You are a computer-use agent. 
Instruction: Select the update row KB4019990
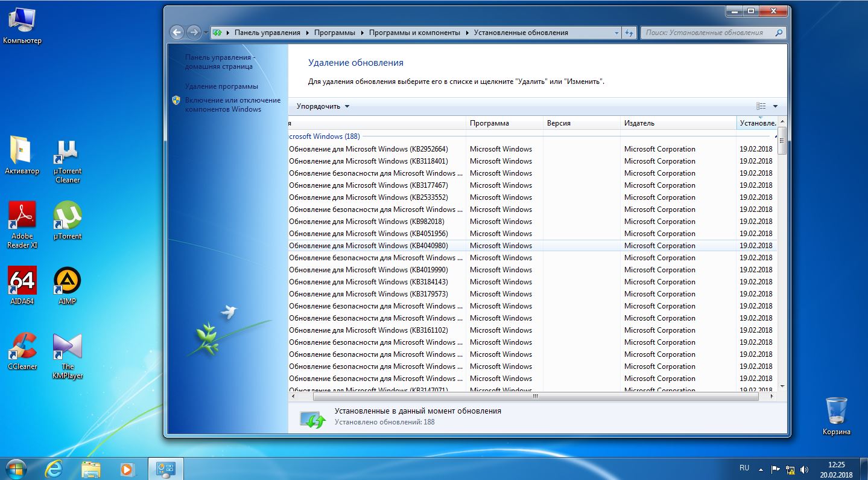(533, 270)
